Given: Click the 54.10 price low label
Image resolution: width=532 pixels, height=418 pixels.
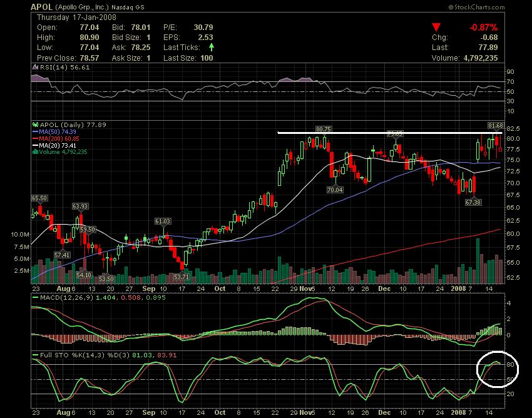Looking at the screenshot, I should [x=84, y=275].
